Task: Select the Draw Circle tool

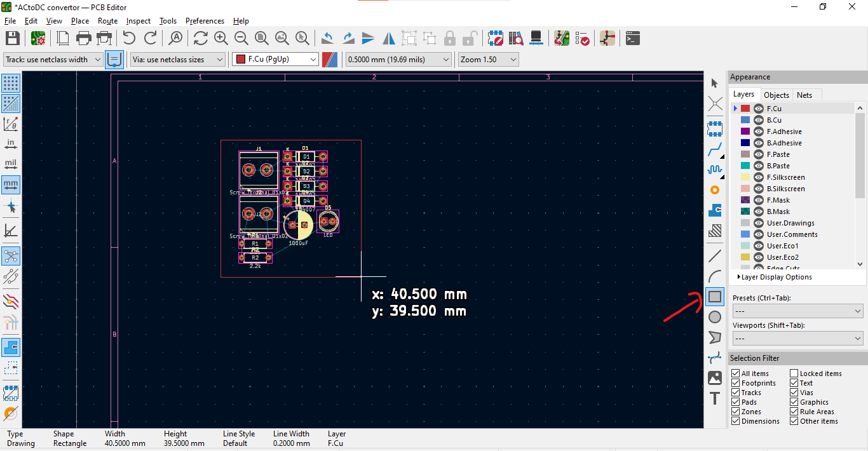Action: [x=715, y=317]
